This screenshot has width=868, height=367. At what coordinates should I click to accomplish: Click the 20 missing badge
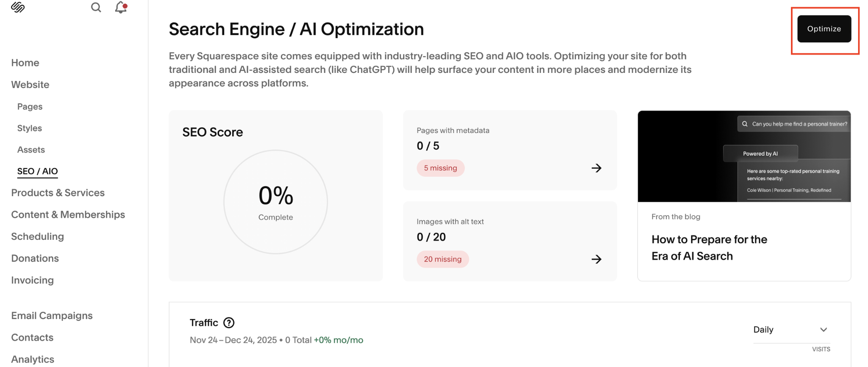click(442, 259)
